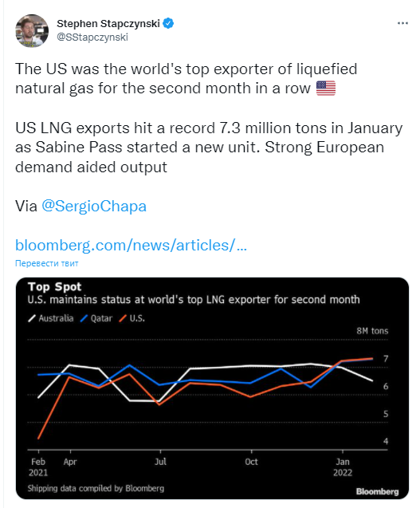The image size is (420, 508).
Task: Click the Bloomberg logo on the chart
Action: pyautogui.click(x=377, y=491)
